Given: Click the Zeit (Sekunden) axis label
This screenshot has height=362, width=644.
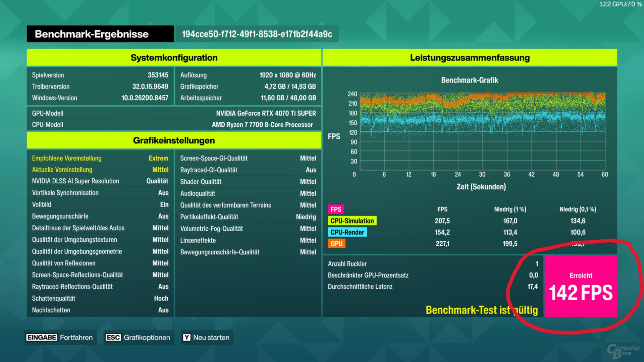Looking at the screenshot, I should pos(481,187).
